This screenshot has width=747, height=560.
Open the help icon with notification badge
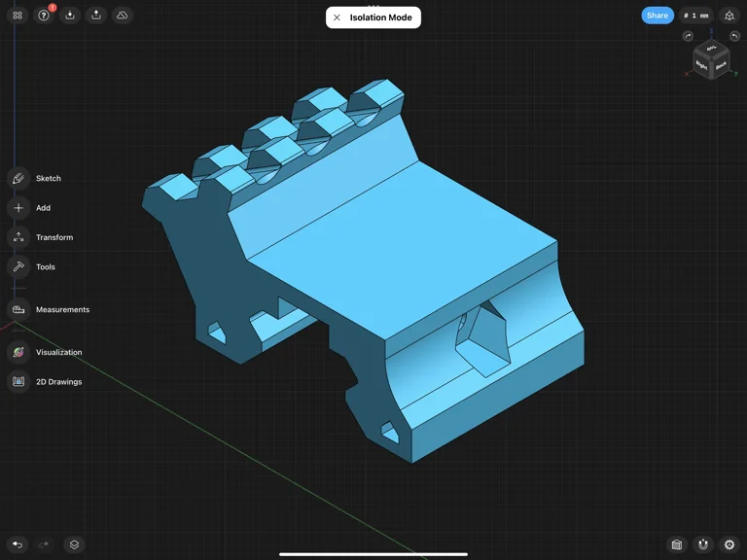[44, 16]
